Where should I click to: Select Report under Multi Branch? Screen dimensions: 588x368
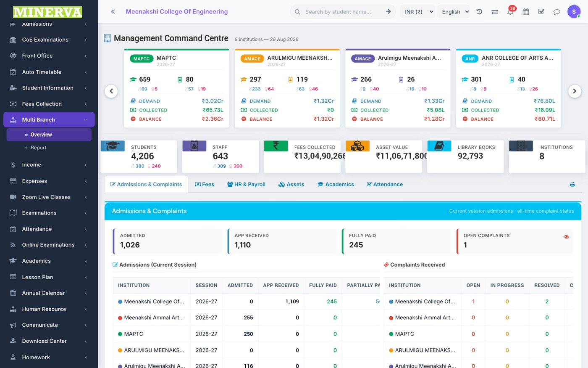49,148
